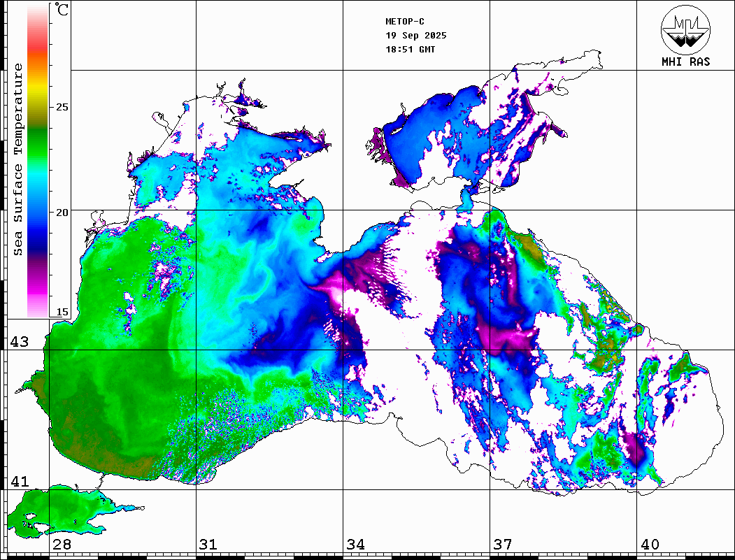Image resolution: width=735 pixels, height=560 pixels.
Task: Click the longitude label 28
Action: (x=62, y=545)
